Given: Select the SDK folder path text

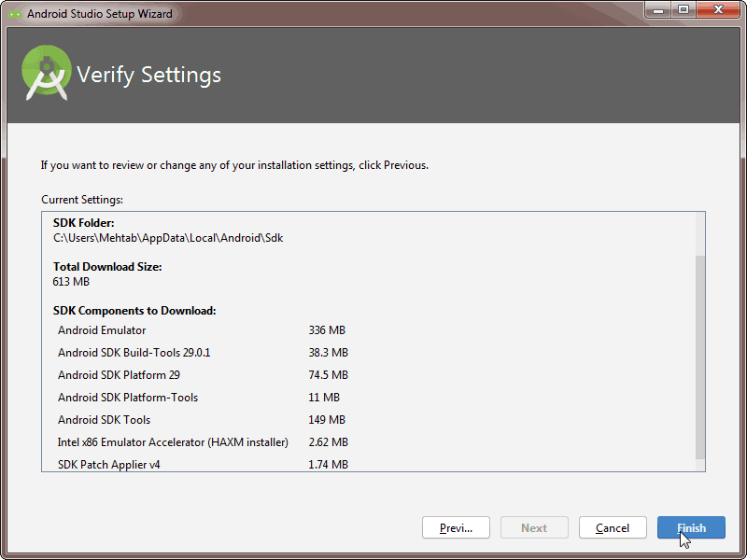Looking at the screenshot, I should (x=168, y=238).
